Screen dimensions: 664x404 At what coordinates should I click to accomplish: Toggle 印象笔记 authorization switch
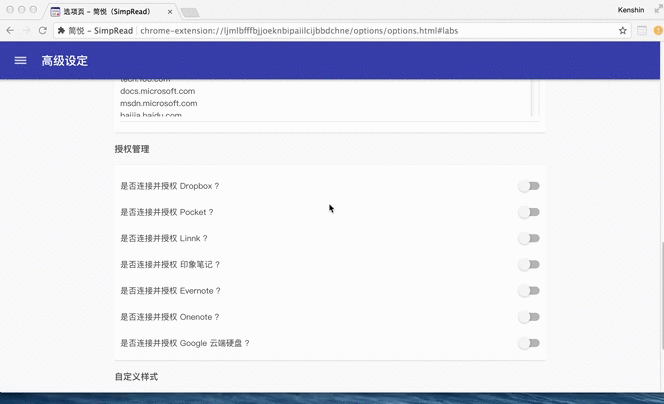pos(529,265)
